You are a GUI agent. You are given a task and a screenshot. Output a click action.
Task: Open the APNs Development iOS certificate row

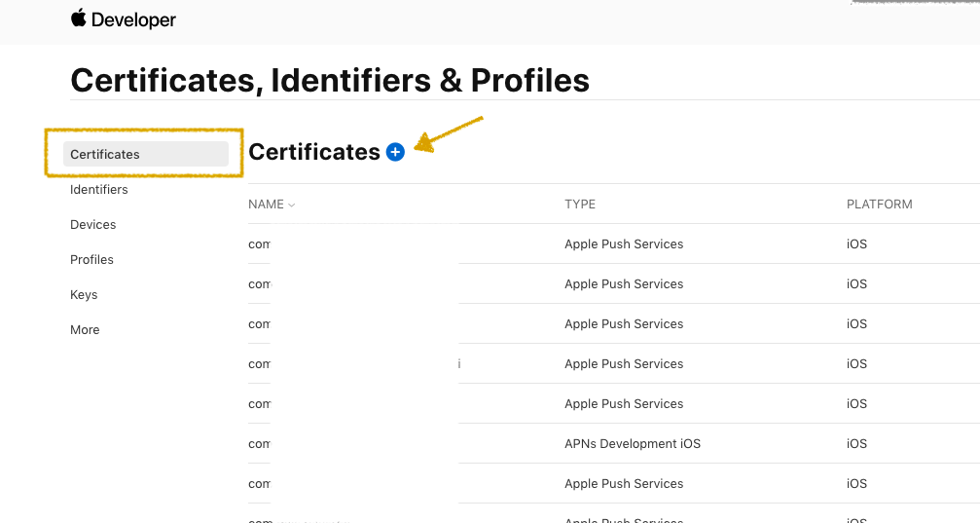tap(614, 443)
